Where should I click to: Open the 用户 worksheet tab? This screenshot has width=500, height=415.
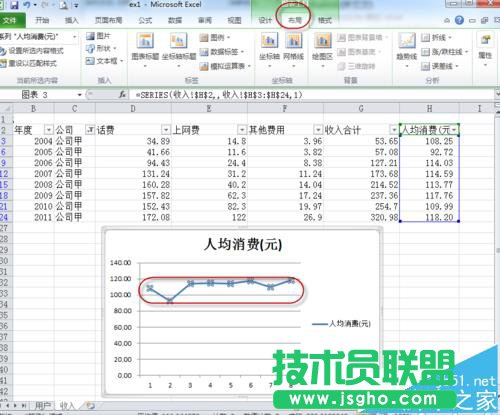(43, 405)
